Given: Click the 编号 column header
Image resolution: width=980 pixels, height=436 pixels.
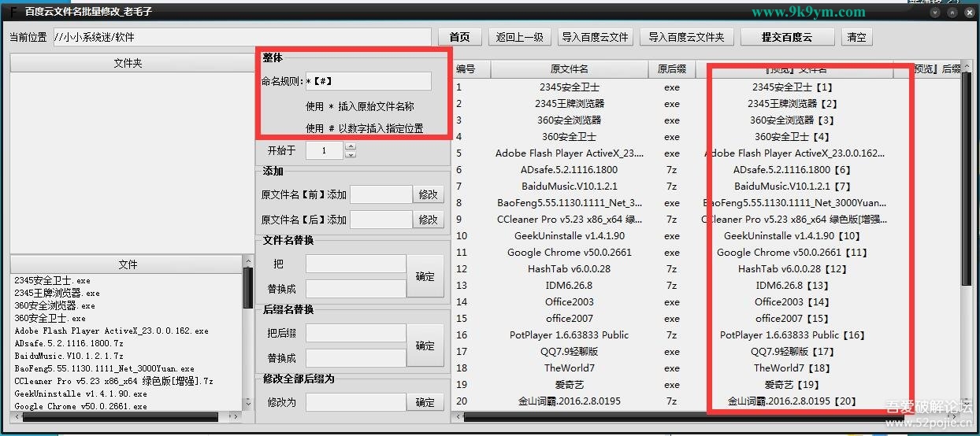Looking at the screenshot, I should [470, 69].
